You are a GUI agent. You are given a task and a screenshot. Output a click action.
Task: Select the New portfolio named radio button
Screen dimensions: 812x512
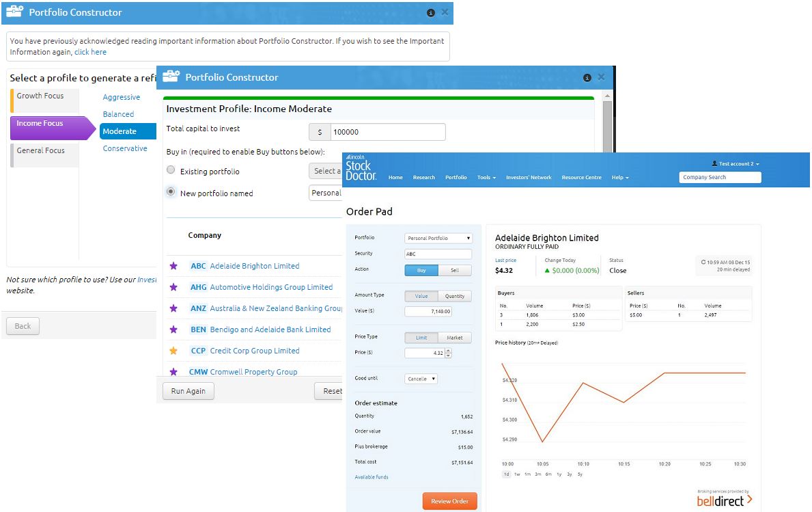pos(170,191)
